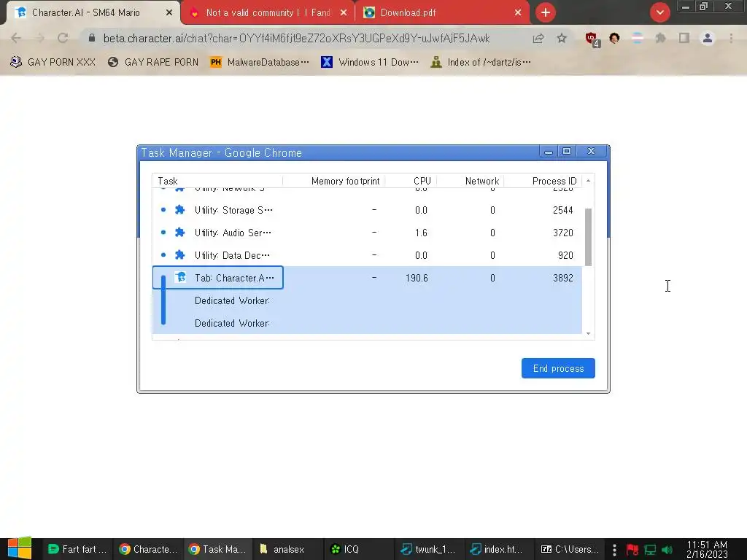Select Utility: Data Decoder task
The width and height of the screenshot is (747, 560).
point(367,255)
